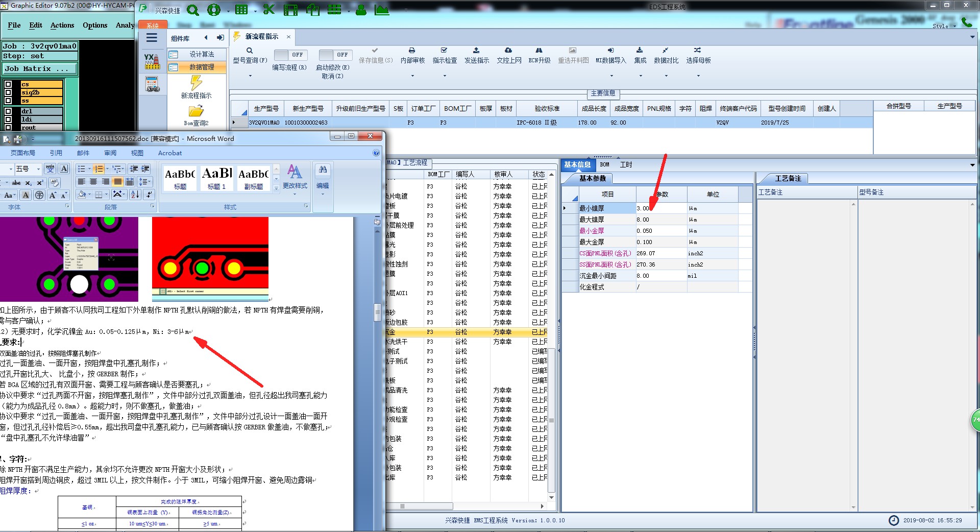Expand Word paragraph group dialog launcher

tap(152, 206)
